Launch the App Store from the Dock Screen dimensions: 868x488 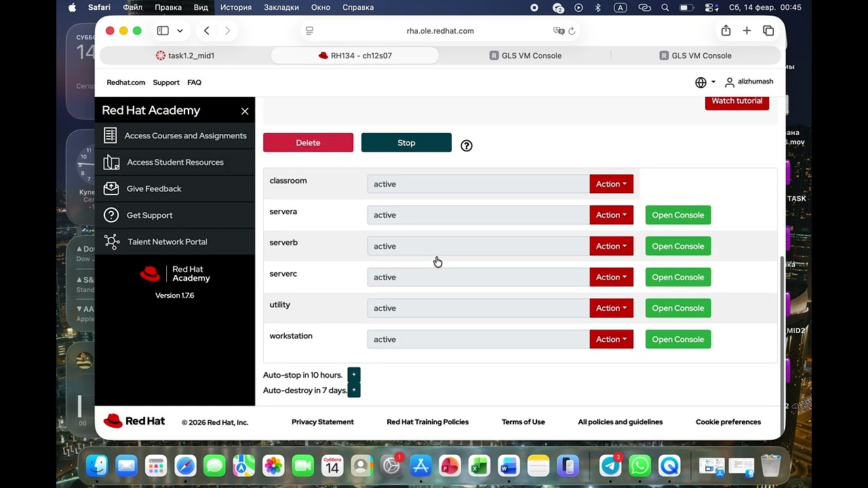(x=420, y=466)
